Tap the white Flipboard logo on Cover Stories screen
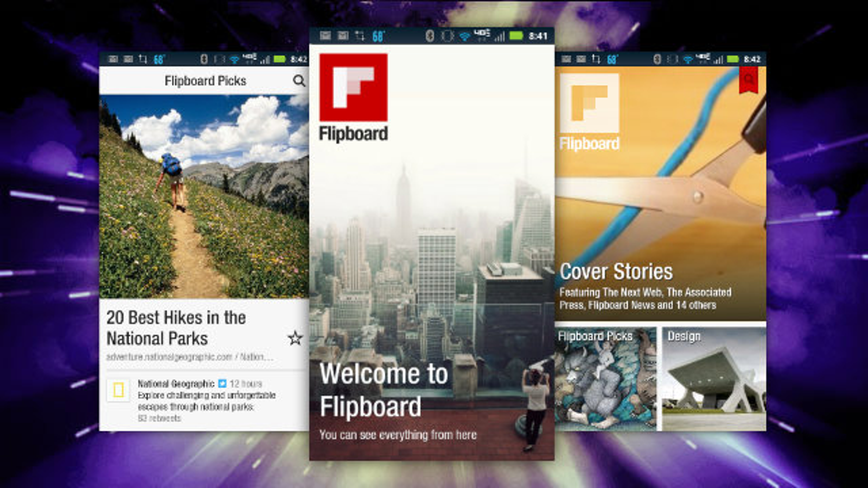 tap(589, 103)
